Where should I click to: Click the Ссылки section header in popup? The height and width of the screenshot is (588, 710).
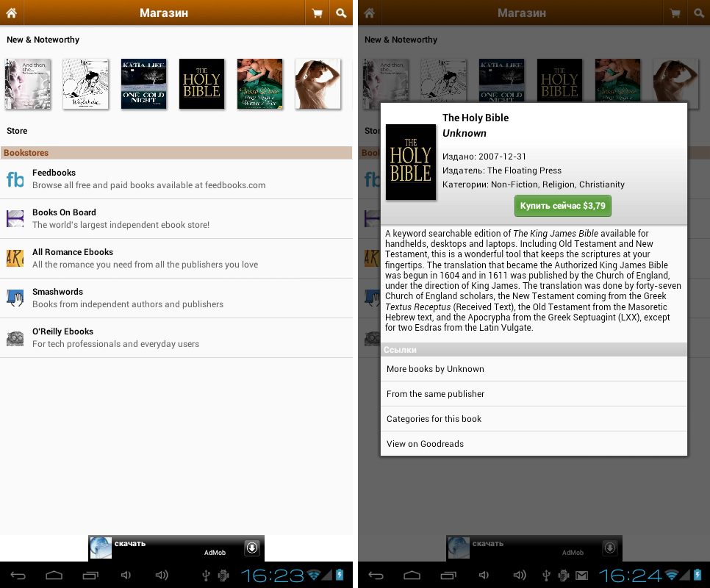click(x=534, y=350)
